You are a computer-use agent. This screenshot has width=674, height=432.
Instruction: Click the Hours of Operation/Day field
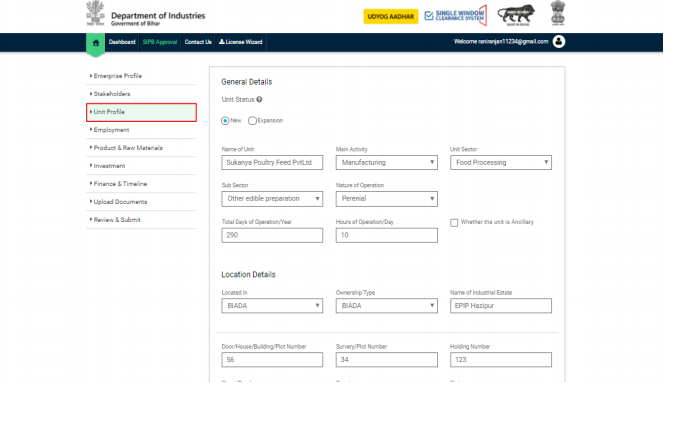click(x=386, y=236)
